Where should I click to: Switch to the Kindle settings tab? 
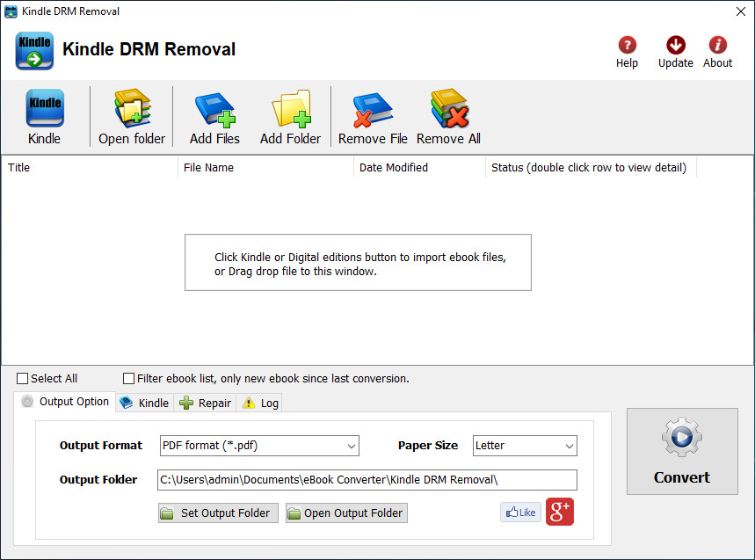click(144, 403)
